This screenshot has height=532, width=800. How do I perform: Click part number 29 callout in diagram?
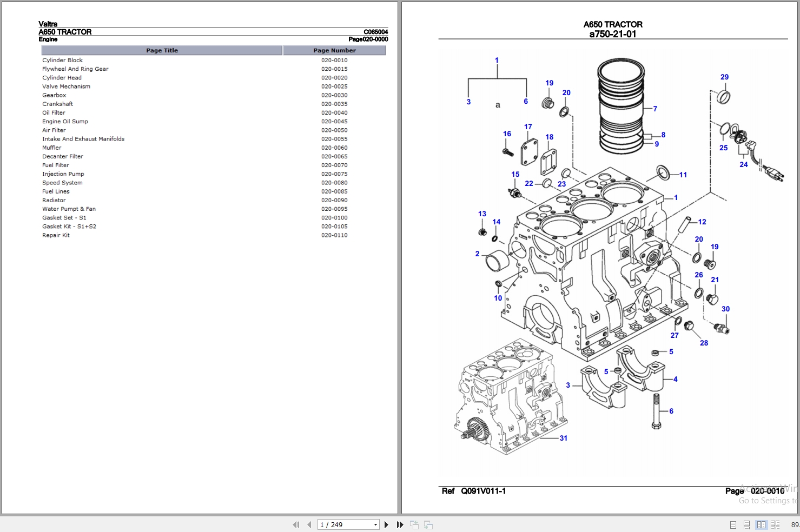(x=724, y=77)
